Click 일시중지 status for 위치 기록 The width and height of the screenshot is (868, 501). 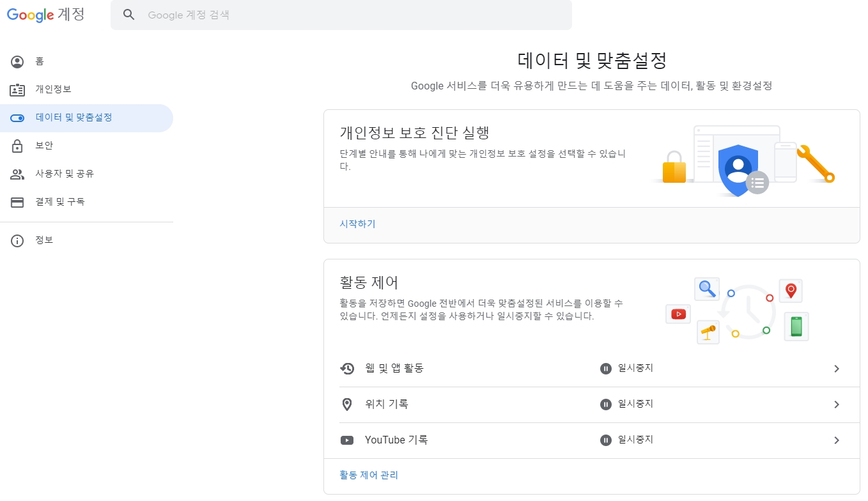pos(636,405)
